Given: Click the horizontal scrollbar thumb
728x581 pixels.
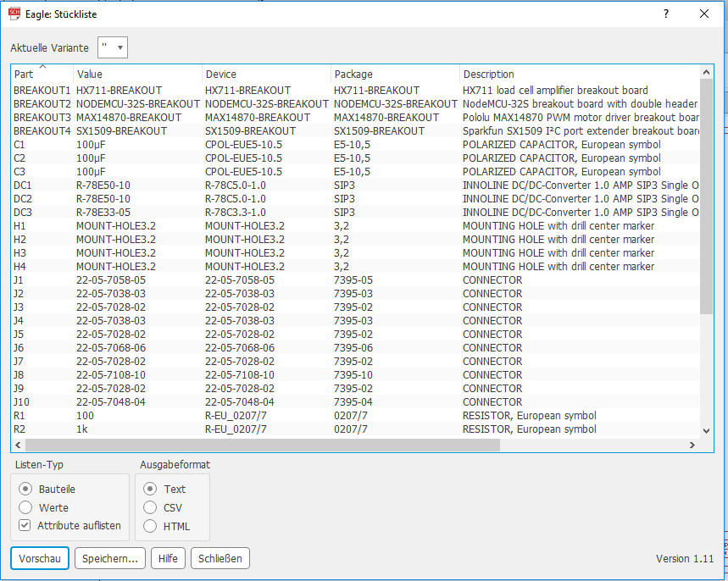Looking at the screenshot, I should pos(263,445).
